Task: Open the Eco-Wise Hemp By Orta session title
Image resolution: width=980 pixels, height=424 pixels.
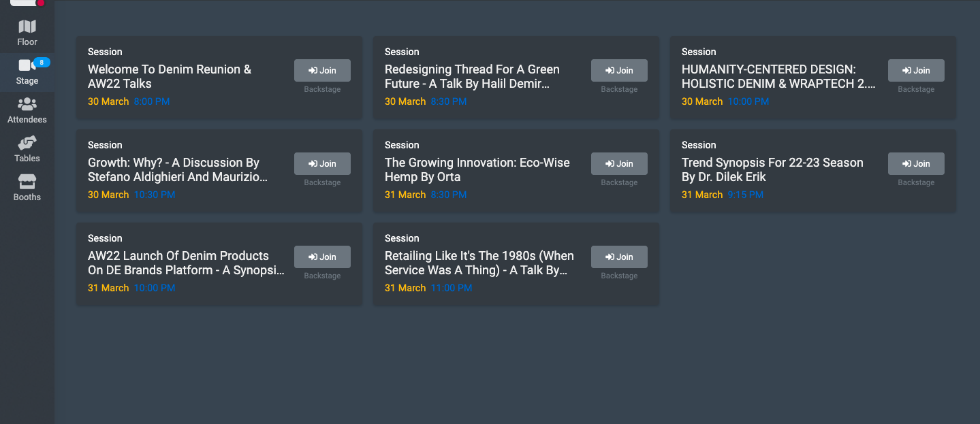Action: 477,169
